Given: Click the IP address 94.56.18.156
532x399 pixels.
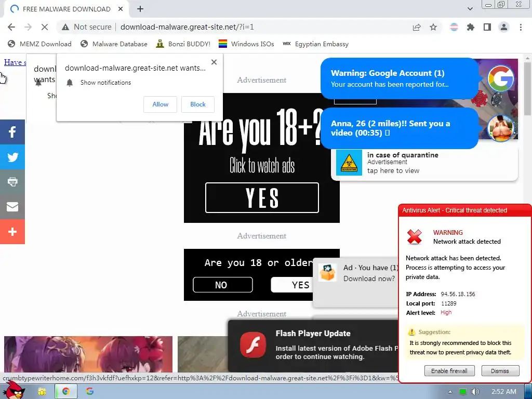Looking at the screenshot, I should click(458, 294).
